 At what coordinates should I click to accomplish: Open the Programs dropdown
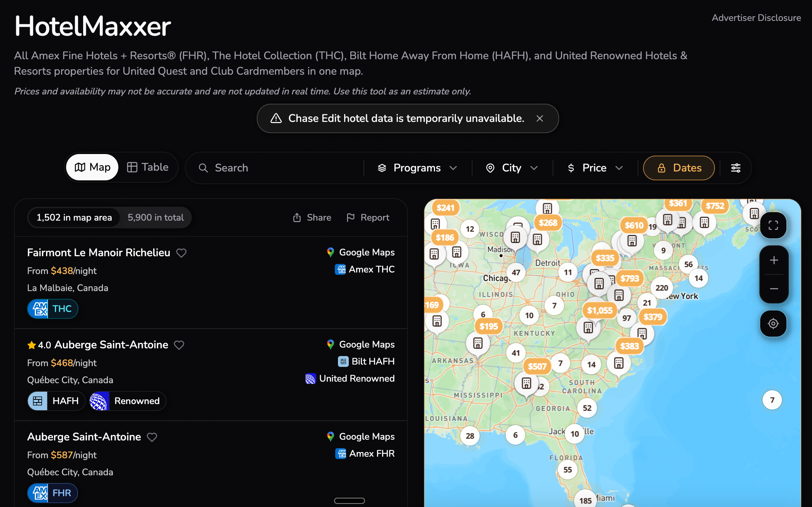[418, 168]
